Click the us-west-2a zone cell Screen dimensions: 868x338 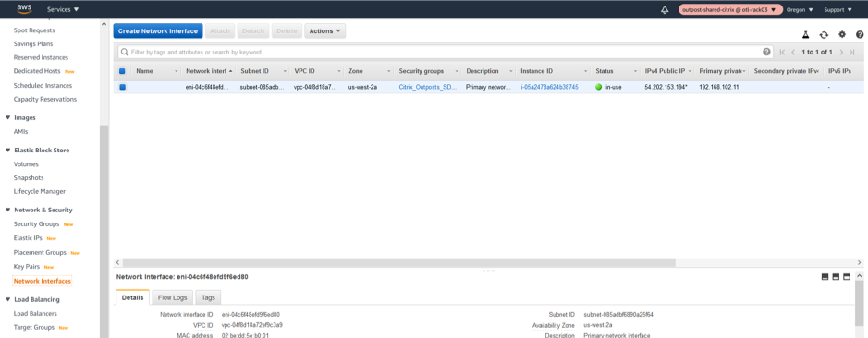(362, 88)
